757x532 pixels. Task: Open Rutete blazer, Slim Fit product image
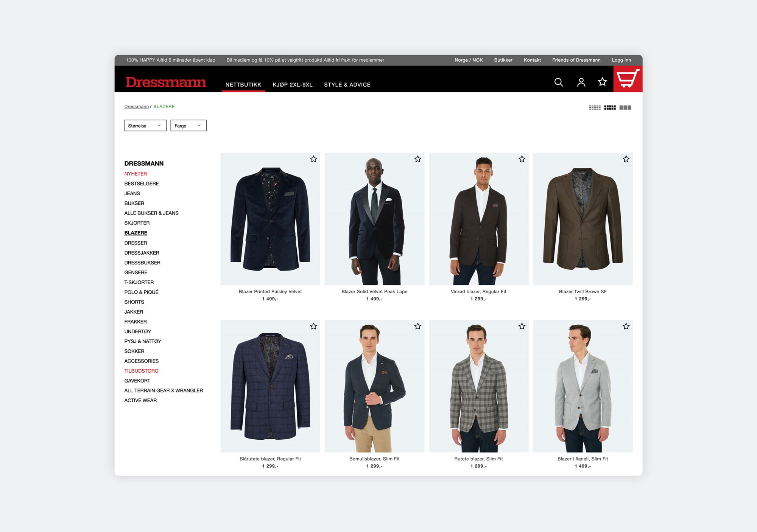click(x=479, y=386)
